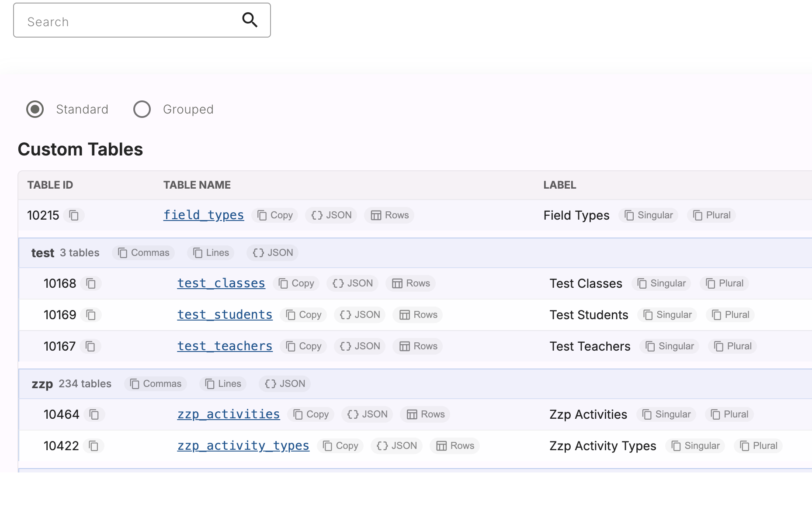
Task: Copy zzp group tables as Commas
Action: (x=156, y=384)
